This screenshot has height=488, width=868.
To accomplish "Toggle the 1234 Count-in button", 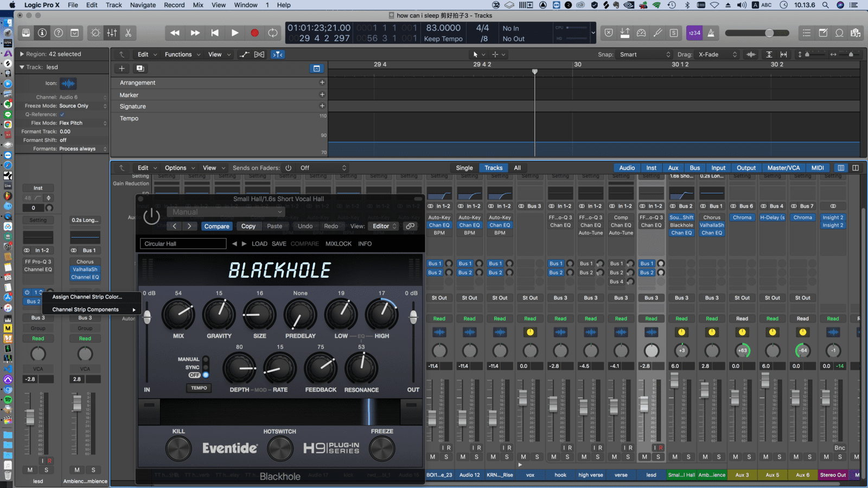I will (x=694, y=33).
